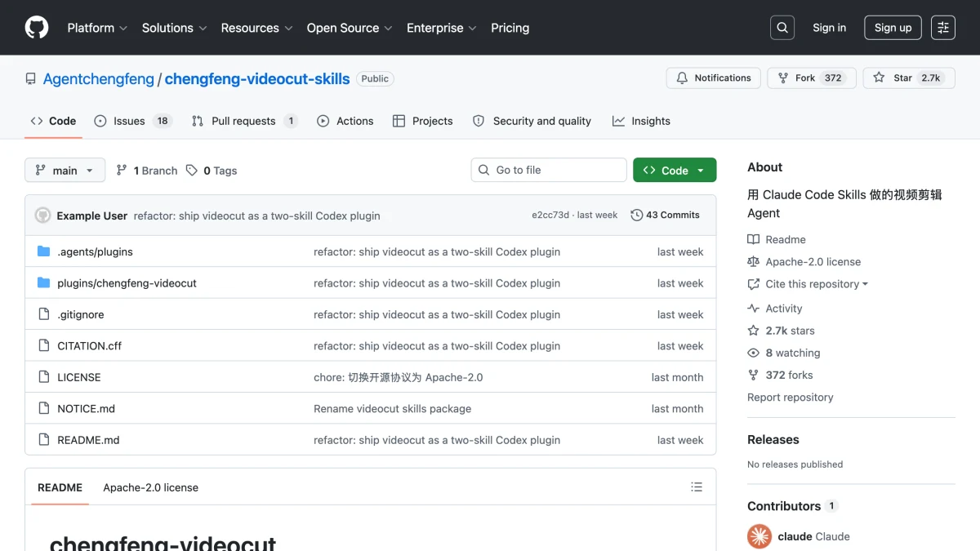This screenshot has width=980, height=551.
Task: Star the repository using the star icon
Action: [879, 78]
